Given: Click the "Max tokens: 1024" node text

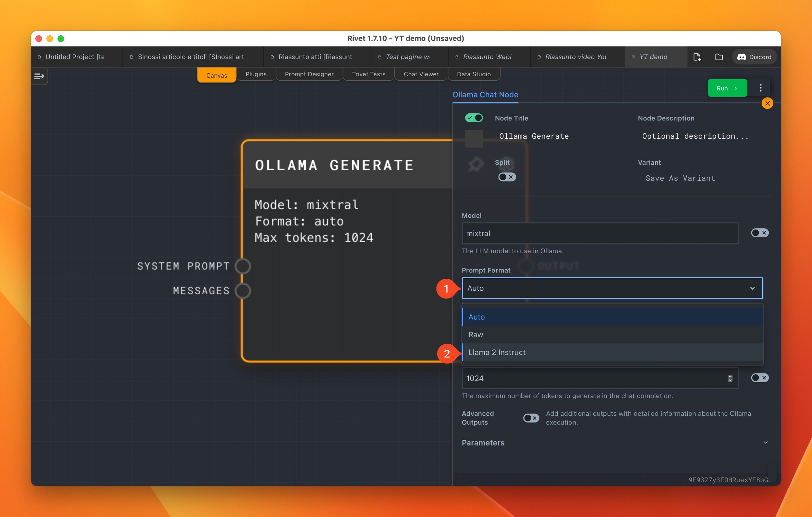Looking at the screenshot, I should (314, 238).
